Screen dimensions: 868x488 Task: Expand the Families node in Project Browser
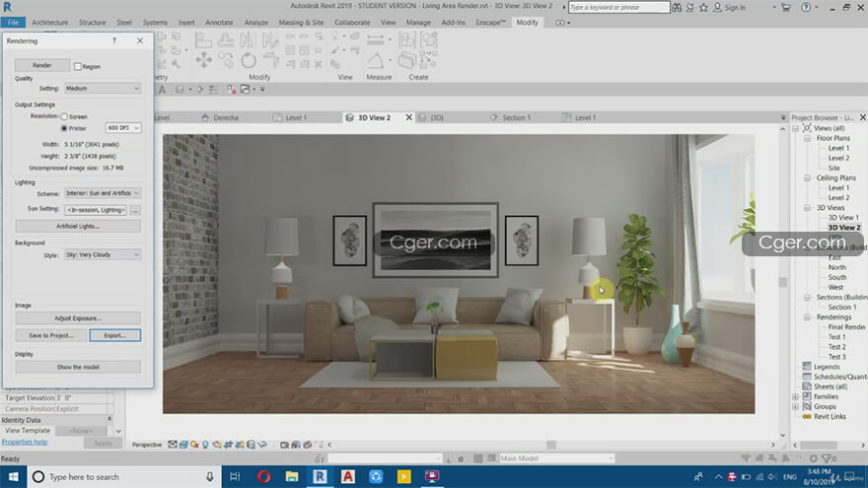click(795, 396)
